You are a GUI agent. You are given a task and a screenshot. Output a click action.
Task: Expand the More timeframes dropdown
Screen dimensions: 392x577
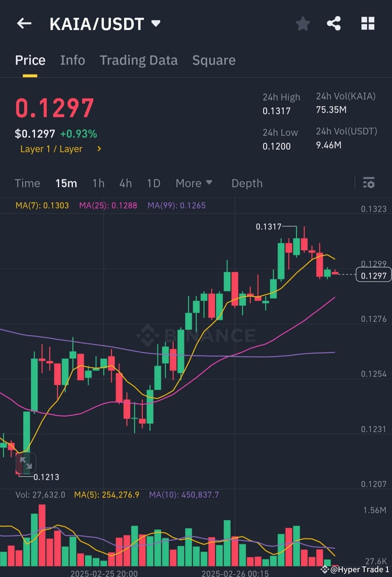pyautogui.click(x=194, y=183)
